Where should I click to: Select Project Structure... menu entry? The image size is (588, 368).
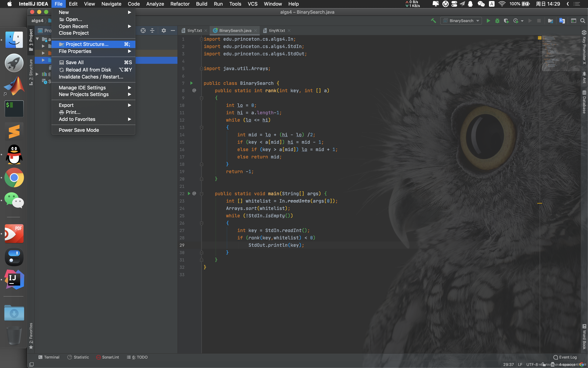pos(93,44)
